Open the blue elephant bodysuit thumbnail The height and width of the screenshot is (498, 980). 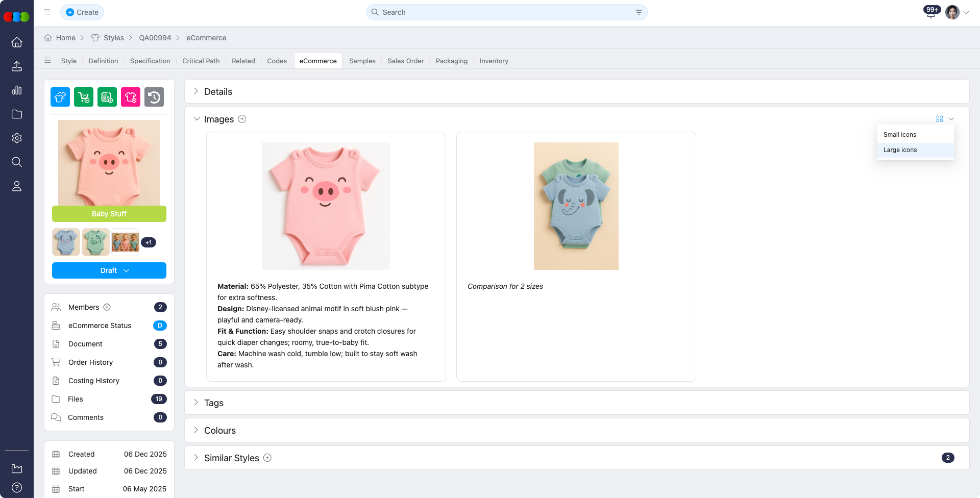pos(66,242)
